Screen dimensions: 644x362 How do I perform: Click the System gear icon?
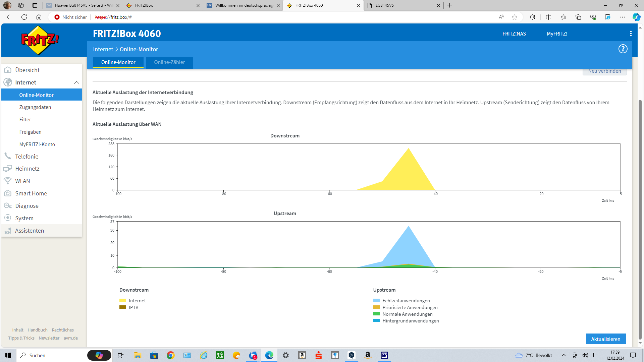8,218
